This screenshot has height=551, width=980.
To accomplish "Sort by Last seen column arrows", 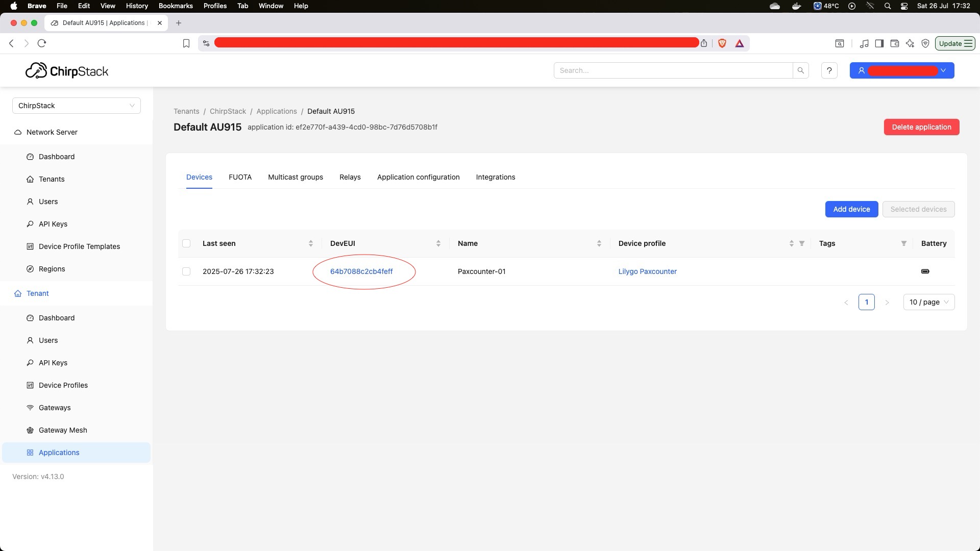I will [310, 243].
